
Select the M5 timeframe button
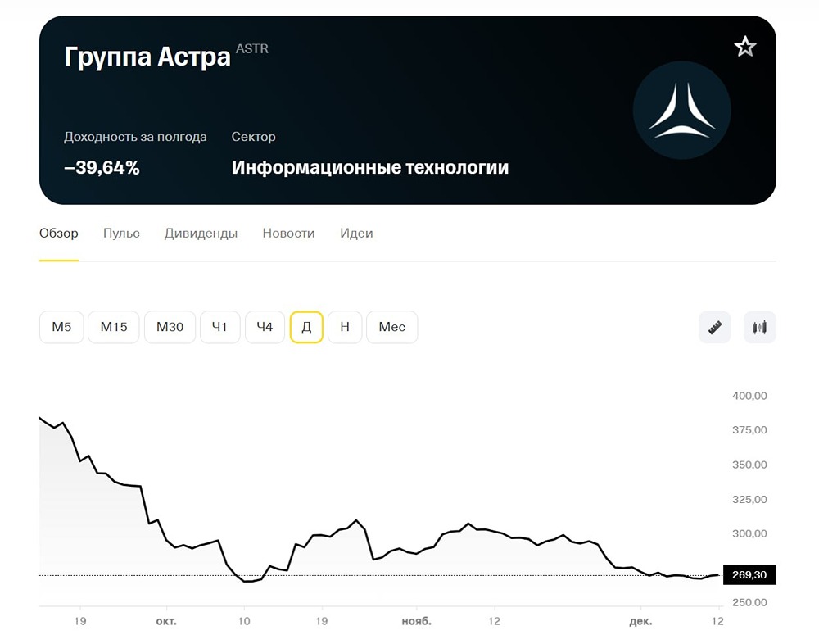coord(61,327)
